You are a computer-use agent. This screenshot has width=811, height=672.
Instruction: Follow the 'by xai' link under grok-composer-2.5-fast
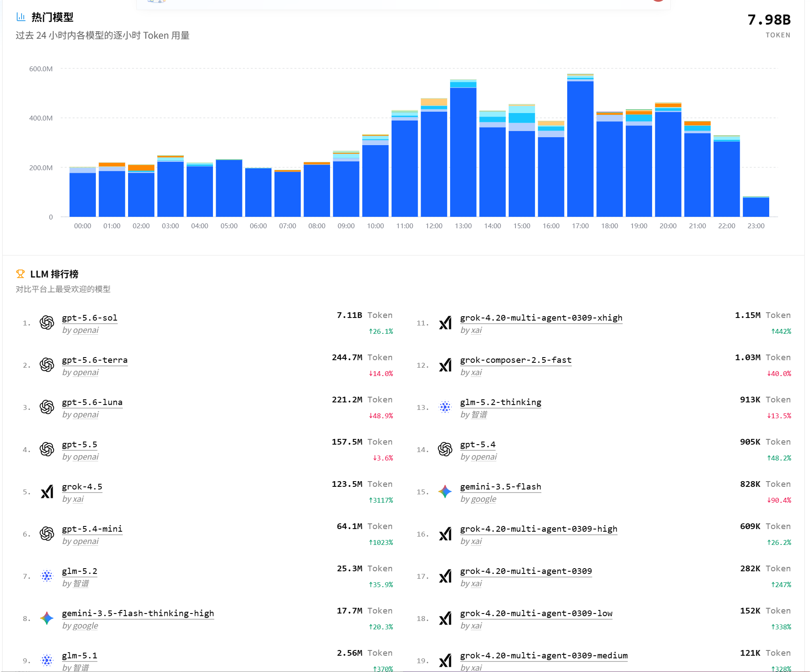coord(471,373)
